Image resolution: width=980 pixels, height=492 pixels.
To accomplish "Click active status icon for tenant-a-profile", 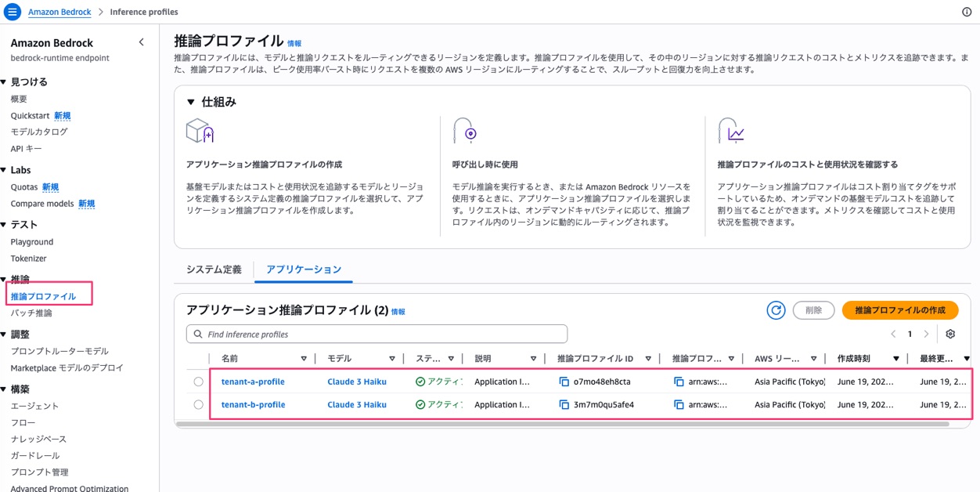I will 420,382.
